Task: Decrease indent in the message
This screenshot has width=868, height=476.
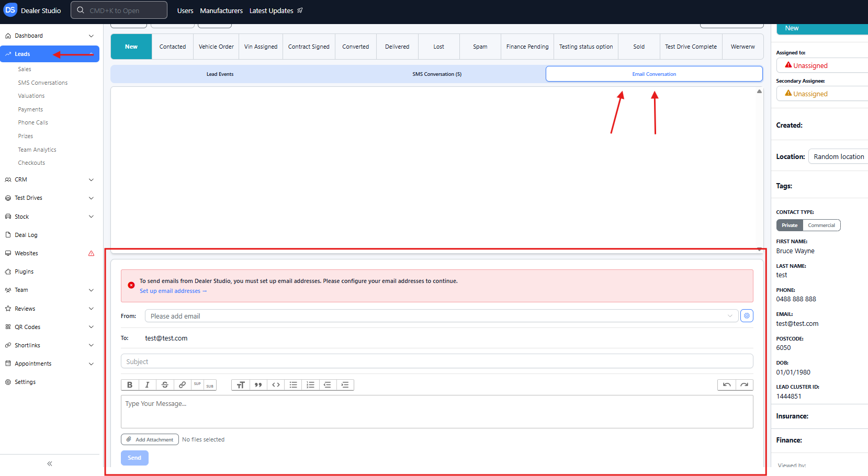Action: point(328,385)
